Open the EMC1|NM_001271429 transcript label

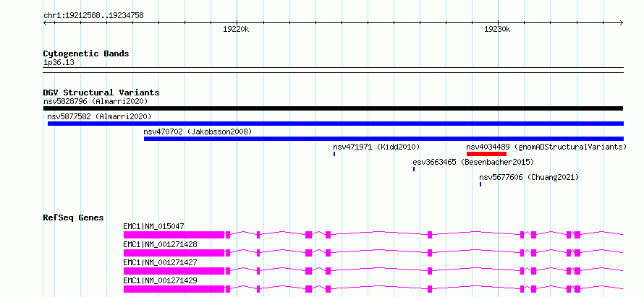(x=160, y=280)
